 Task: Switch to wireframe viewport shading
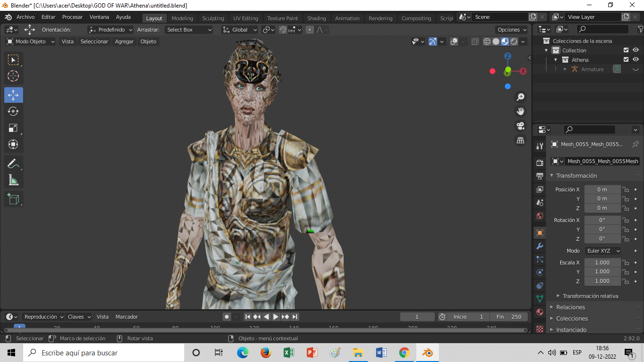(x=487, y=41)
